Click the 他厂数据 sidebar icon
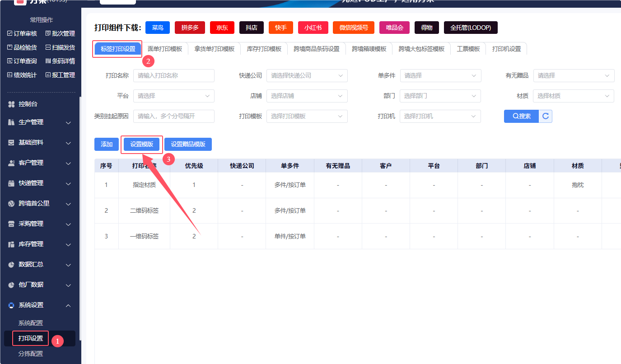Screen dimensions: 621x364 (x=12, y=285)
